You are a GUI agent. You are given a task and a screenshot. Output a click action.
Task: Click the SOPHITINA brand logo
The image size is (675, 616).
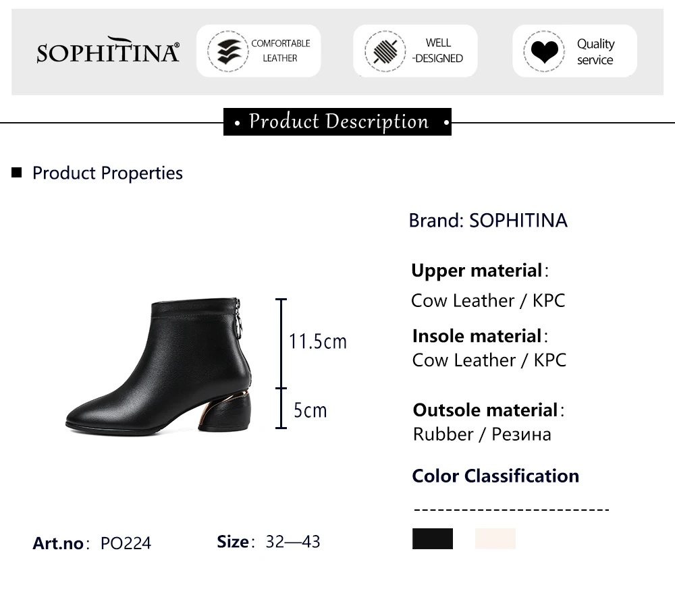pyautogui.click(x=108, y=51)
